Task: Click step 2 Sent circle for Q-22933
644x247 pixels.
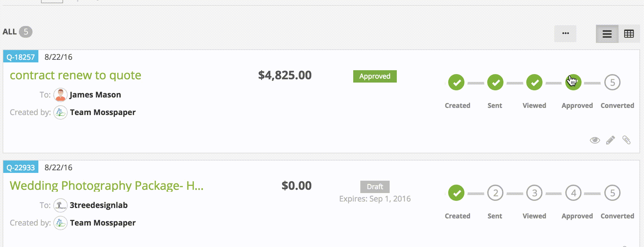Action: click(495, 193)
